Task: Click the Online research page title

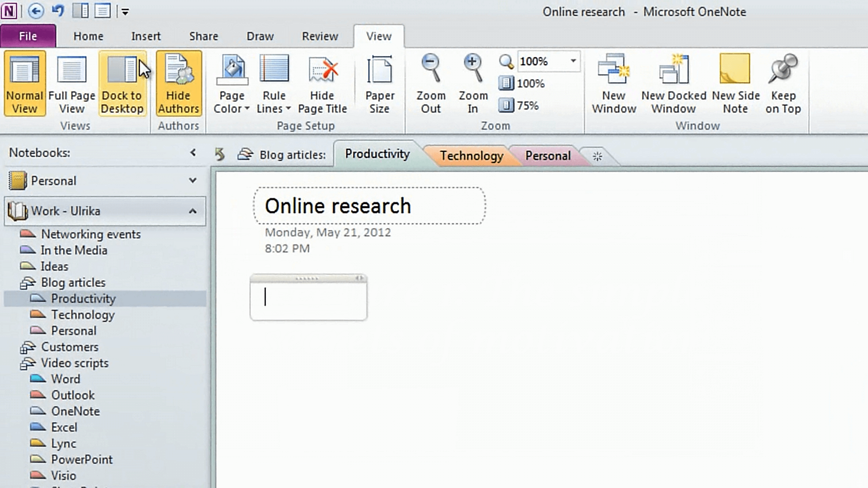Action: 338,206
